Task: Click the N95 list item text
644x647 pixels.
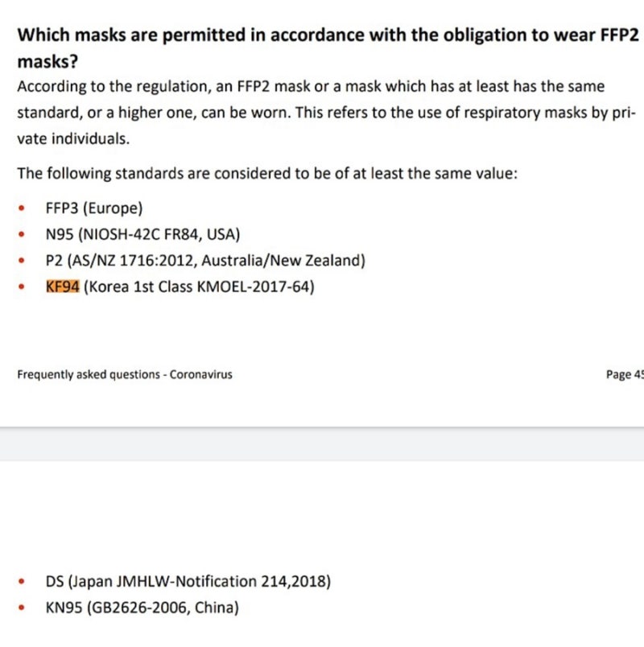Action: [142, 234]
